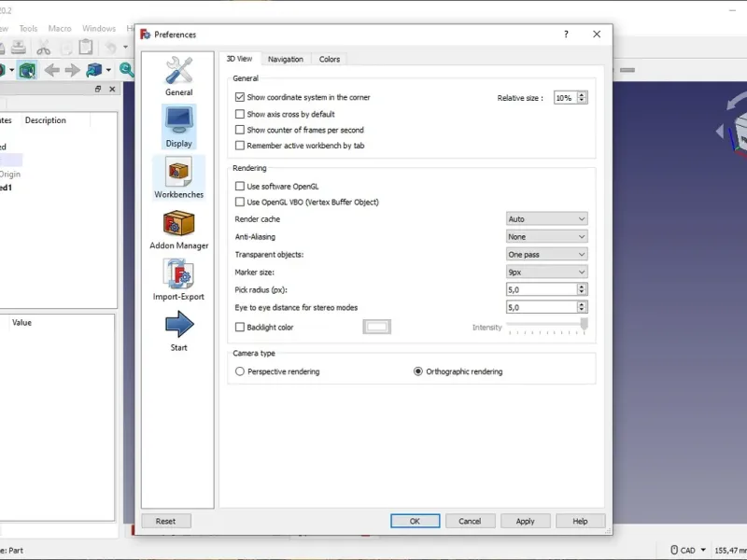
Task: Open the Import-Export preferences section
Action: 178,280
